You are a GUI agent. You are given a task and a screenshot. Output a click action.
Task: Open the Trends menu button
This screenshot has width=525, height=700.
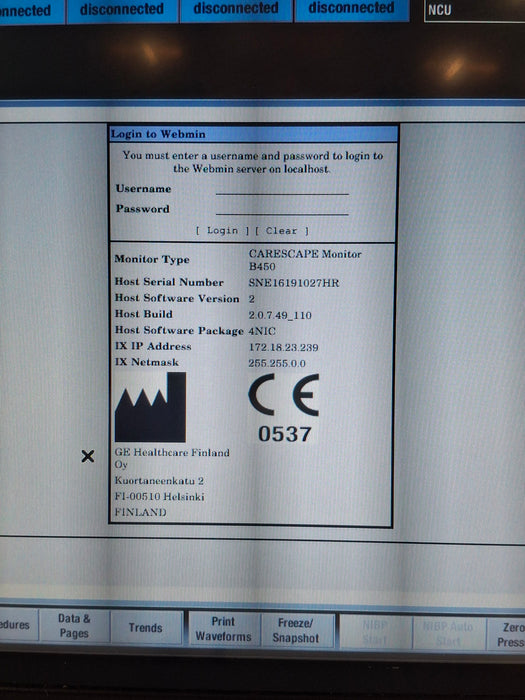(146, 627)
